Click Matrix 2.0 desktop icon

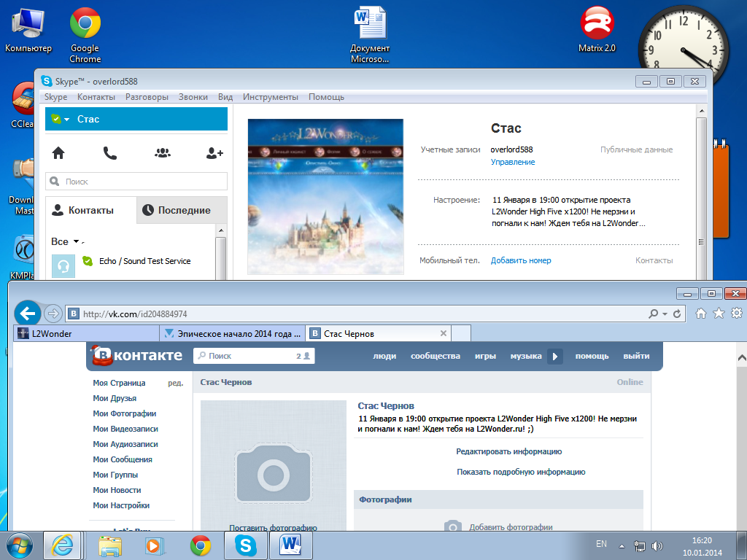click(x=597, y=29)
